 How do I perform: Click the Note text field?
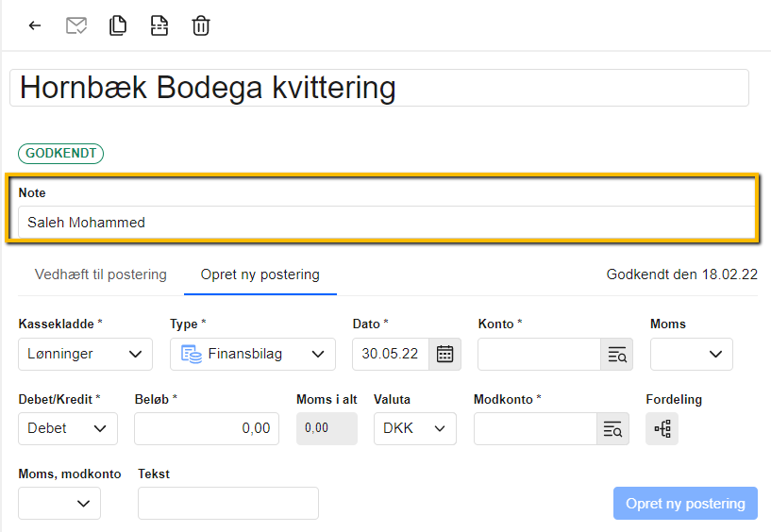click(385, 223)
